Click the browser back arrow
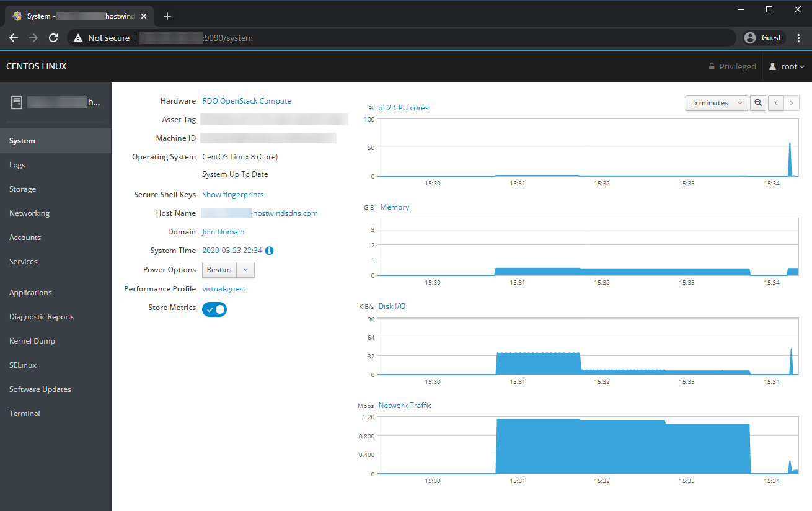Image resolution: width=812 pixels, height=511 pixels. [x=14, y=38]
